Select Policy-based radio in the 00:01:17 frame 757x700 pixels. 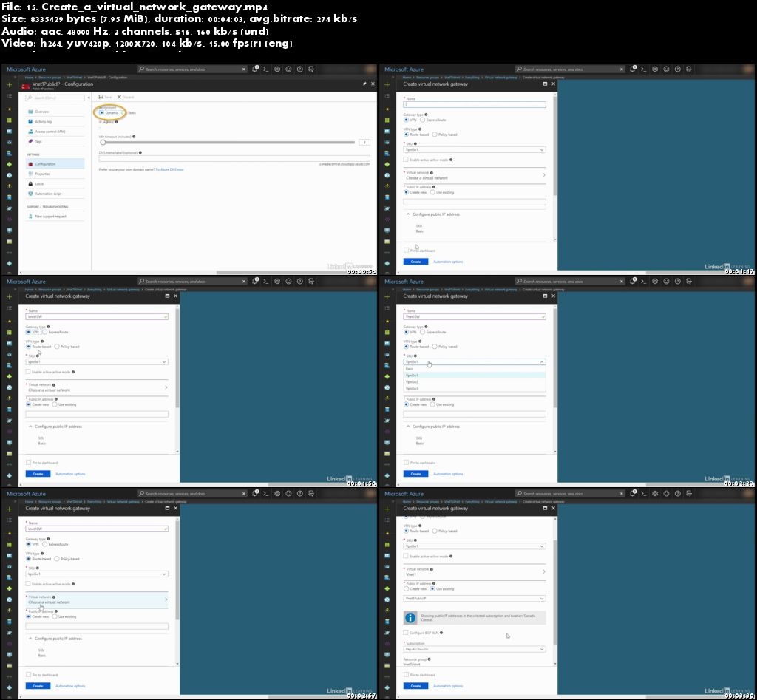pos(435,135)
